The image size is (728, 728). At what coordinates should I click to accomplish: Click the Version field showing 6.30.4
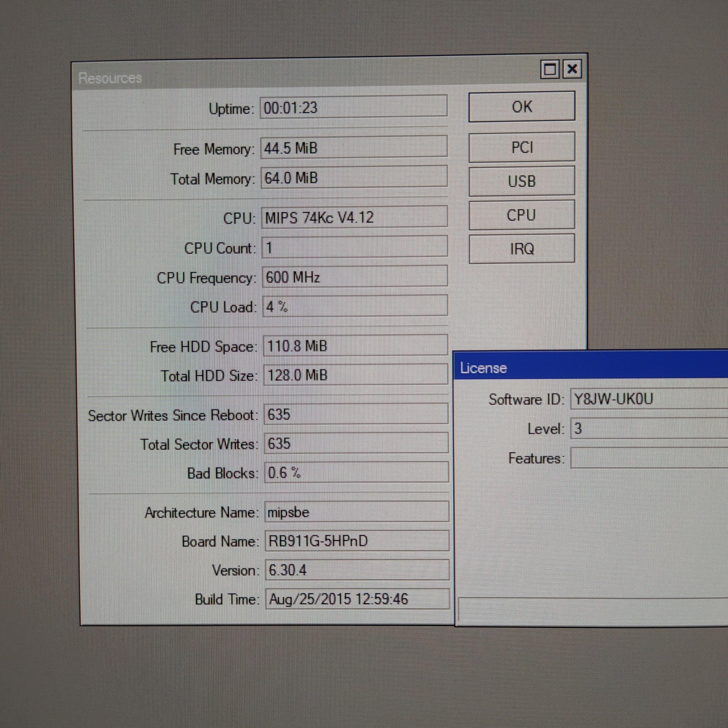click(x=356, y=570)
